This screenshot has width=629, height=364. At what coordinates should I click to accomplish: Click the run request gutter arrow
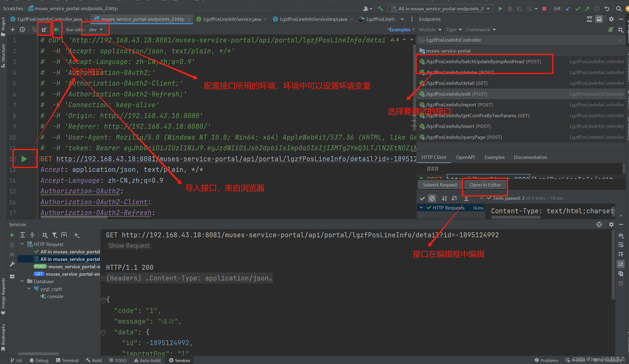pyautogui.click(x=24, y=159)
